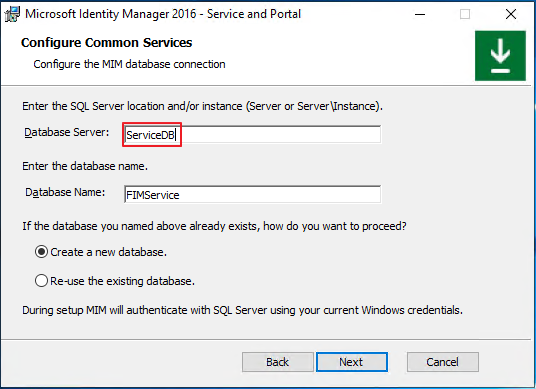Return to previous page with Back

278,362
